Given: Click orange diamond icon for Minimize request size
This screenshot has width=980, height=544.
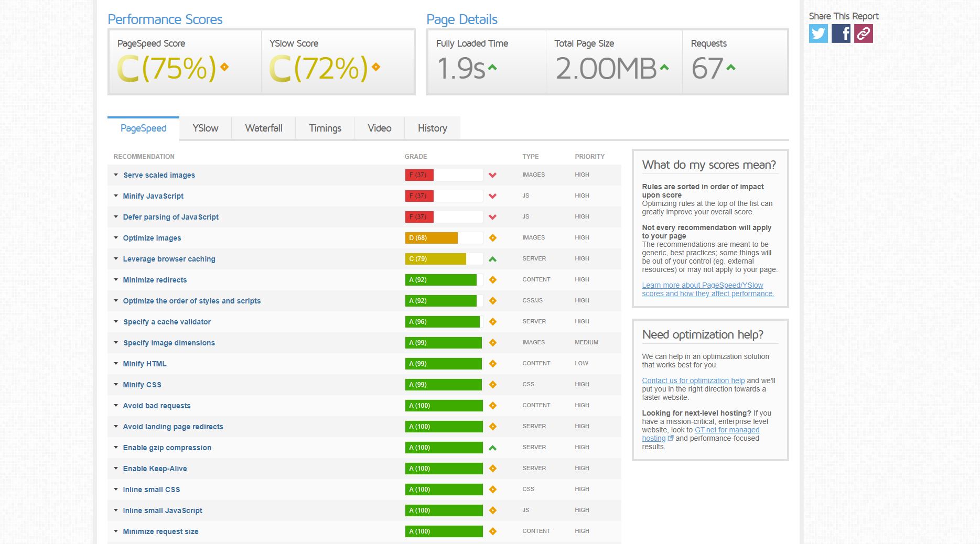Looking at the screenshot, I should 492,531.
